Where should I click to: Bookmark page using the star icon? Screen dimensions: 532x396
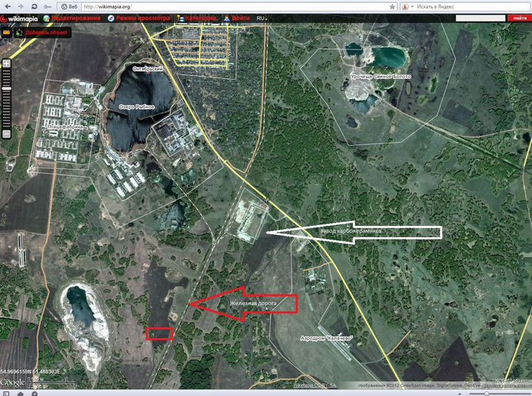tap(392, 6)
